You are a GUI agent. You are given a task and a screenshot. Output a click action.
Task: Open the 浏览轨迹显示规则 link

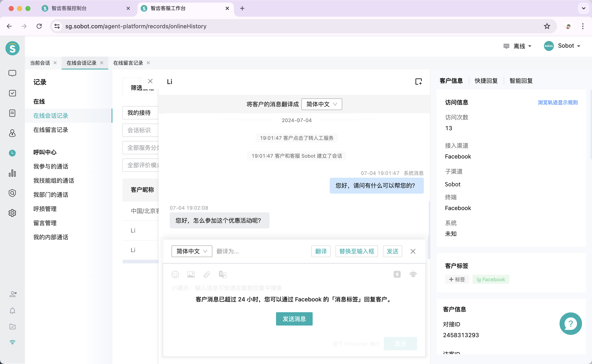click(558, 103)
